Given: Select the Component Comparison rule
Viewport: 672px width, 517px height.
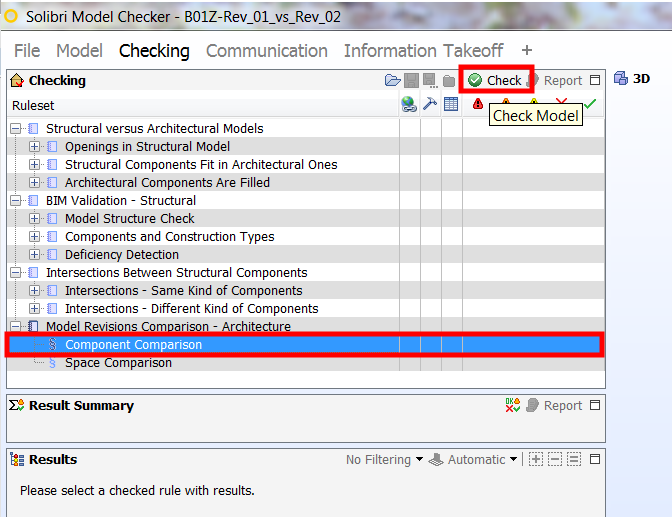Looking at the screenshot, I should point(304,344).
